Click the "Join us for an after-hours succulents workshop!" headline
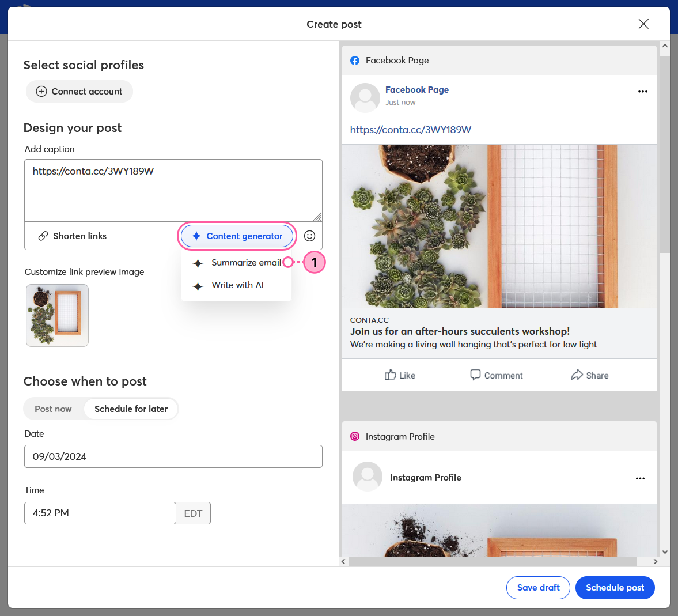 [x=460, y=331]
